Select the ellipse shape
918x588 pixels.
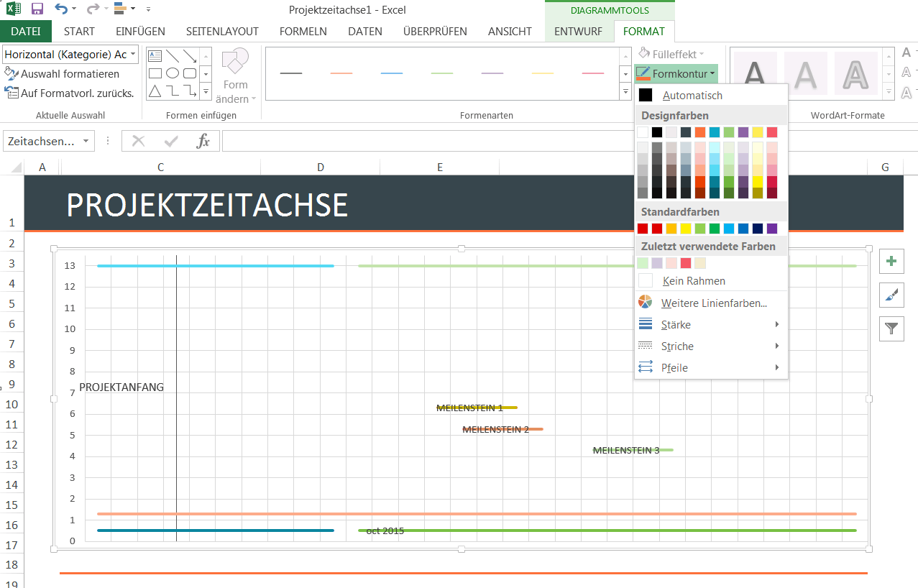point(173,73)
